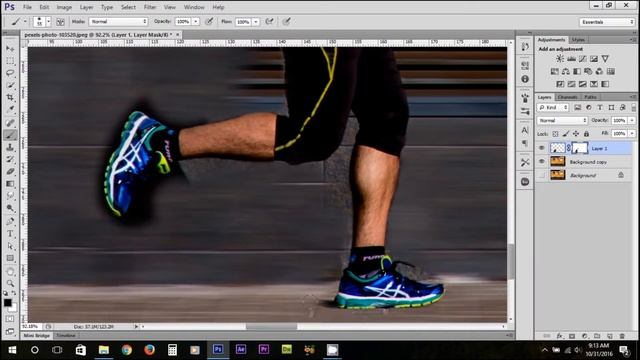This screenshot has height=360, width=640.
Task: Select the Gradient tool
Action: (10, 184)
